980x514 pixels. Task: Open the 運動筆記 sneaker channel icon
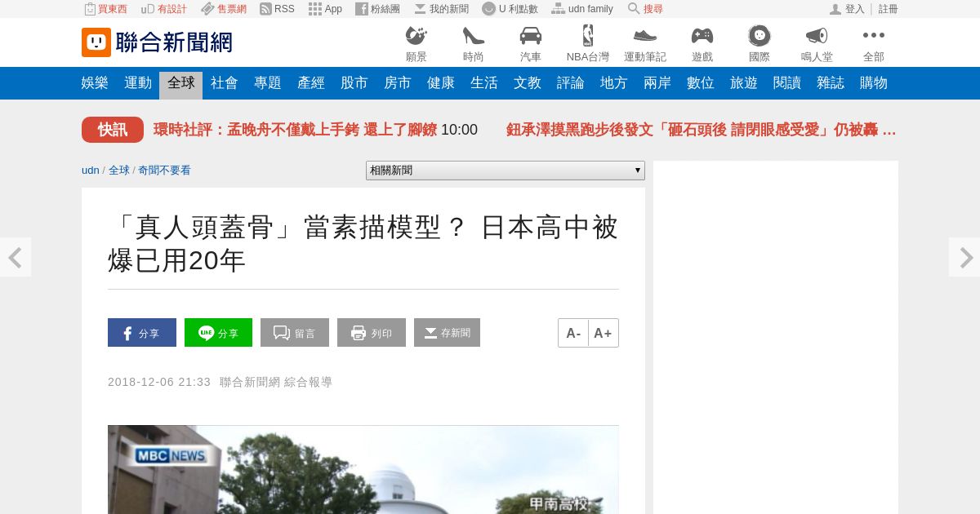coord(645,44)
